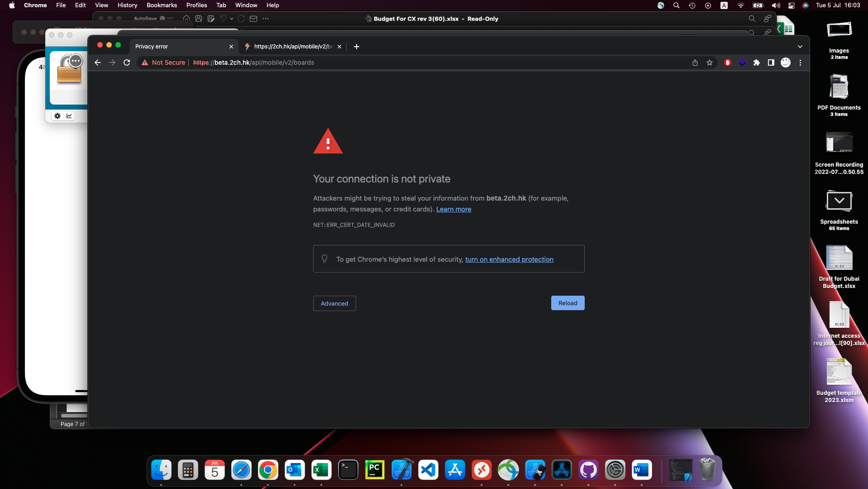The image size is (868, 489).
Task: Switch to the https://2ch.hk/api/mobile tab
Action: click(x=293, y=46)
